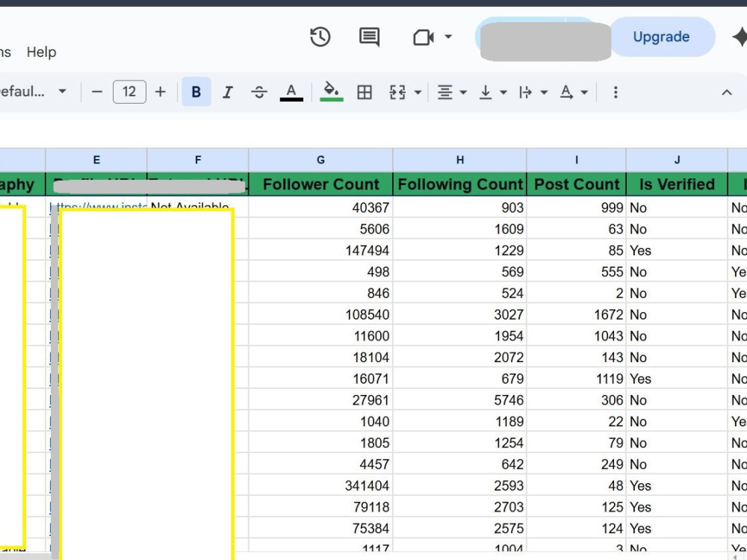Select post count cell 1119
The image size is (747, 560).
tap(577, 379)
